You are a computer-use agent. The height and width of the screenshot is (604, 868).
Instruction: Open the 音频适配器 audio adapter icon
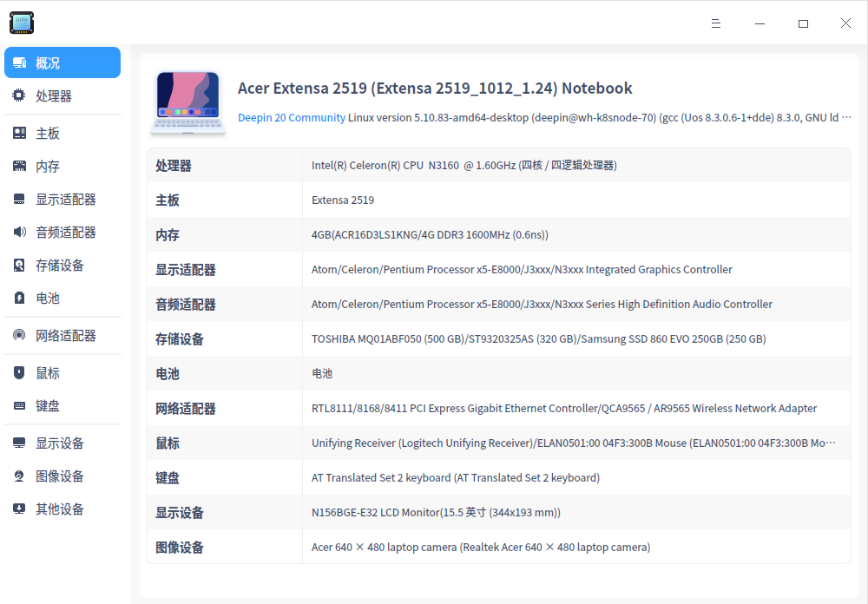18,232
